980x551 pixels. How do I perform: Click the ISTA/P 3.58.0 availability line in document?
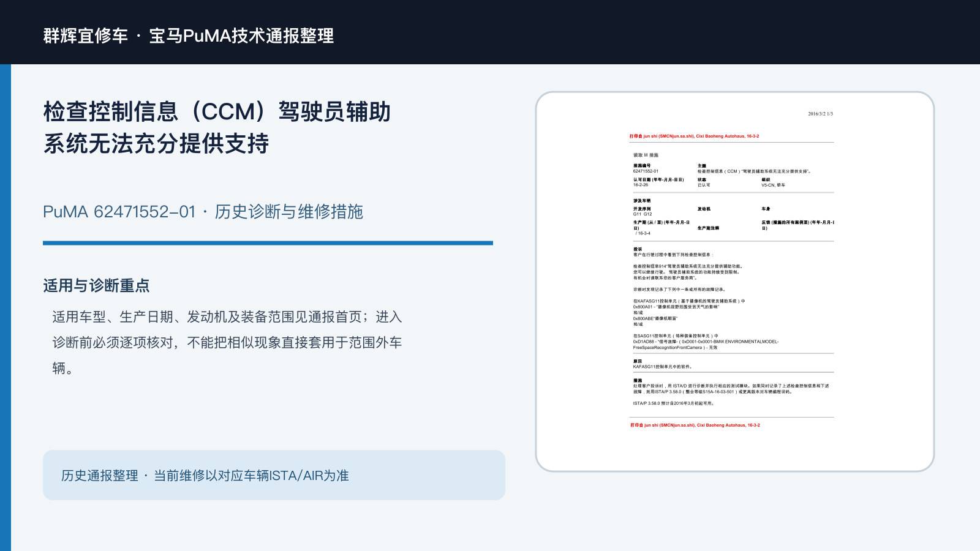674,403
